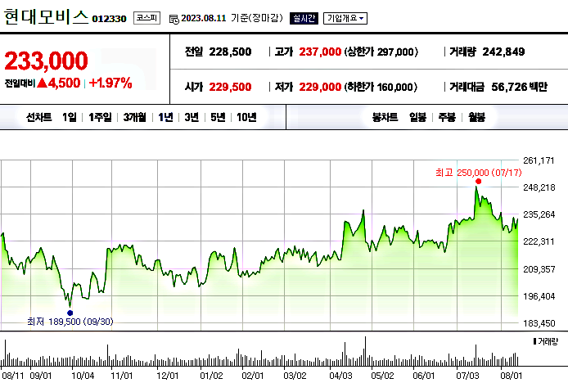The height and width of the screenshot is (392, 568).
Task: Click the 248,218 y-axis label
Action: click(x=539, y=187)
